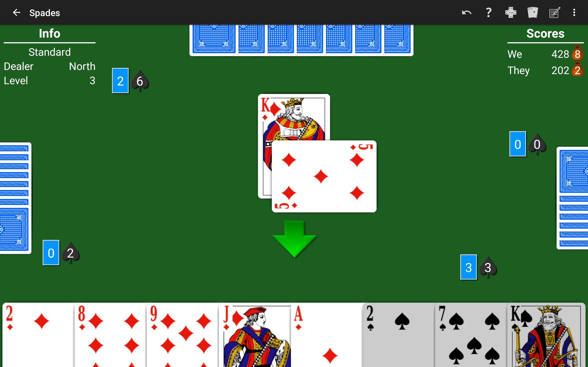588x367 pixels.
Task: Click the edit/pencil icon in toolbar
Action: pyautogui.click(x=554, y=13)
